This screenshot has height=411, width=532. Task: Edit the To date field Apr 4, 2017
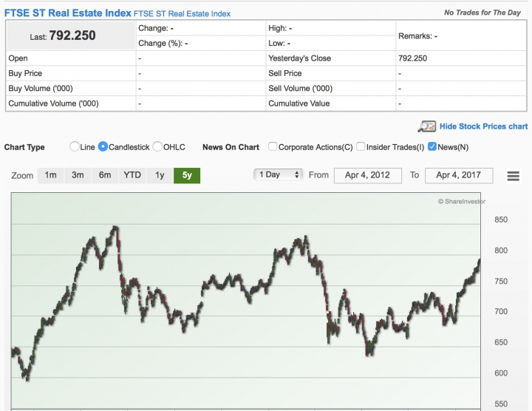pos(459,175)
